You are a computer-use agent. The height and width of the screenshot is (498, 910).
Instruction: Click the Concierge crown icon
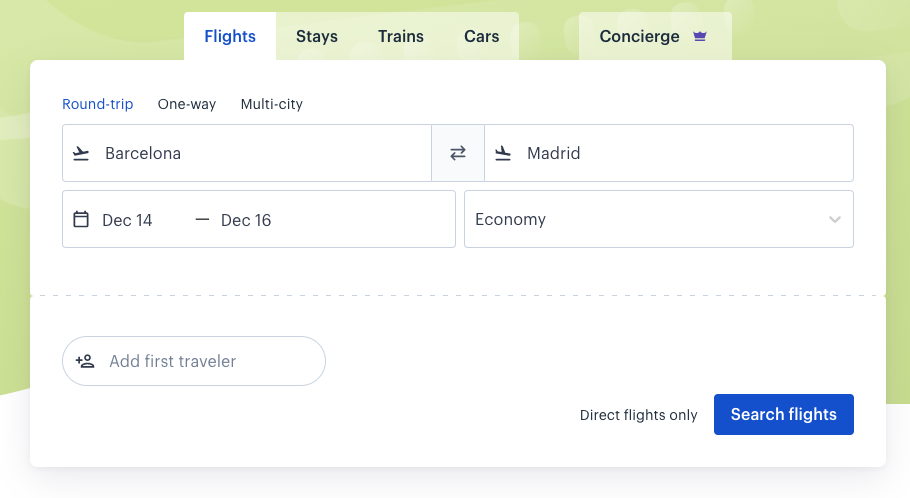[700, 37]
